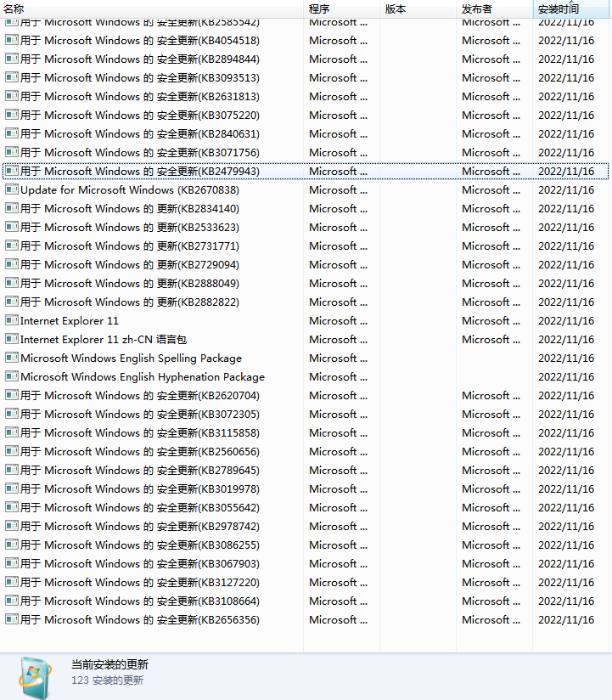Click the icon next to Internet Explorer 11
Screen dimensions: 612x700
click(12, 320)
